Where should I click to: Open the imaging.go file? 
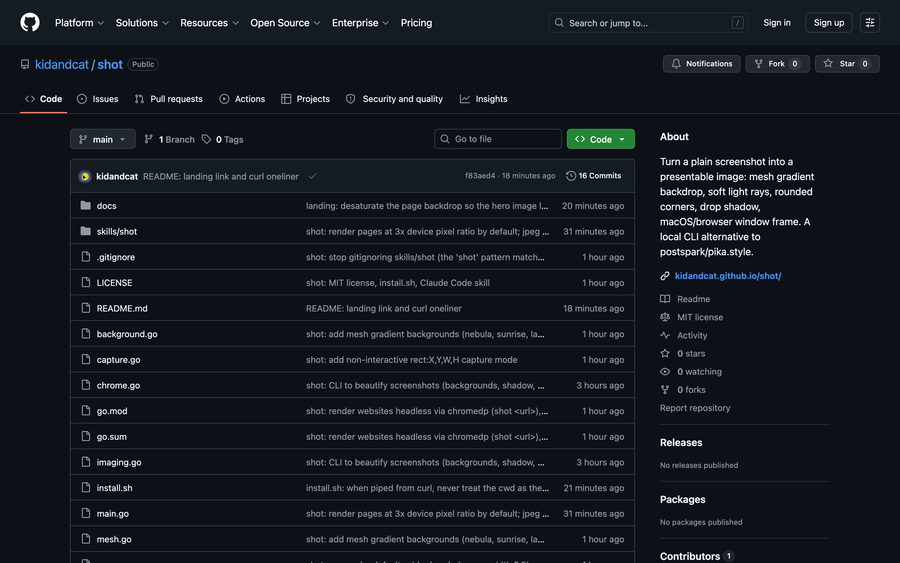pos(119,462)
